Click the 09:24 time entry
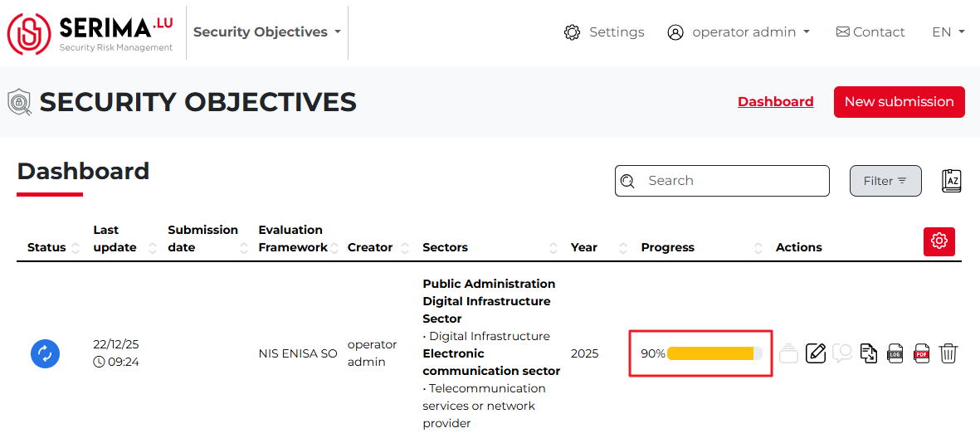The height and width of the screenshot is (438, 980). (115, 362)
